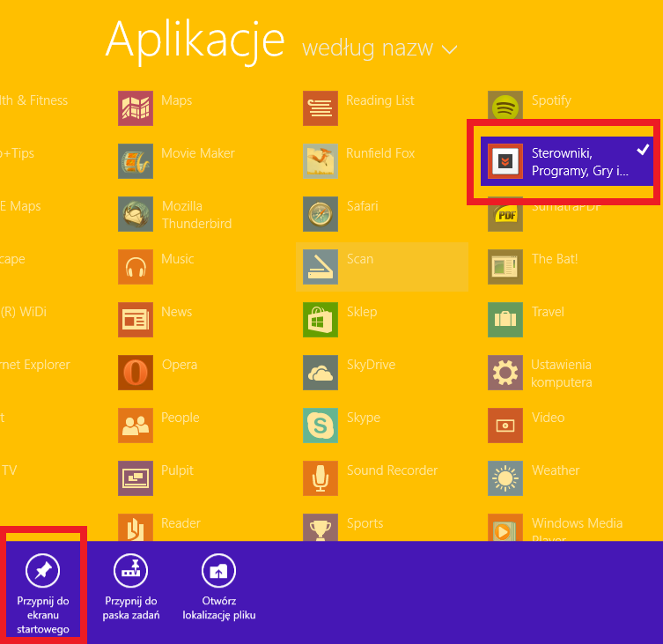Click the Pulpit desktop icon

[136, 478]
